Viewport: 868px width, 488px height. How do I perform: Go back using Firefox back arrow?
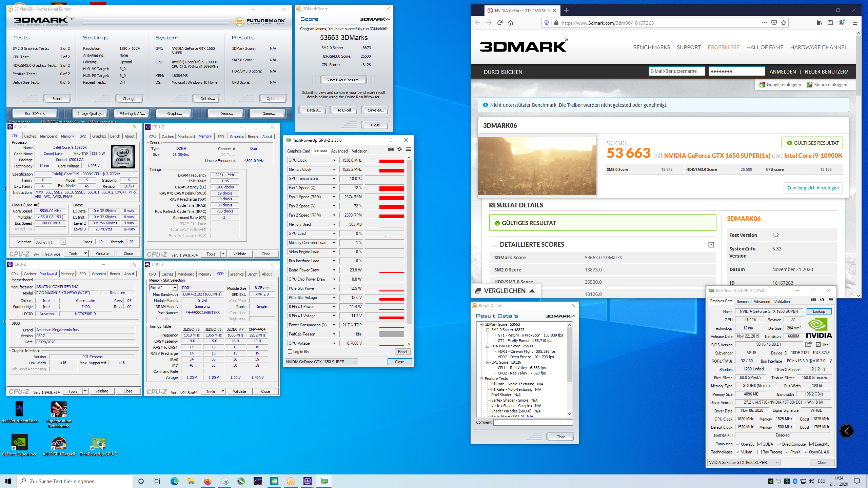coord(478,23)
